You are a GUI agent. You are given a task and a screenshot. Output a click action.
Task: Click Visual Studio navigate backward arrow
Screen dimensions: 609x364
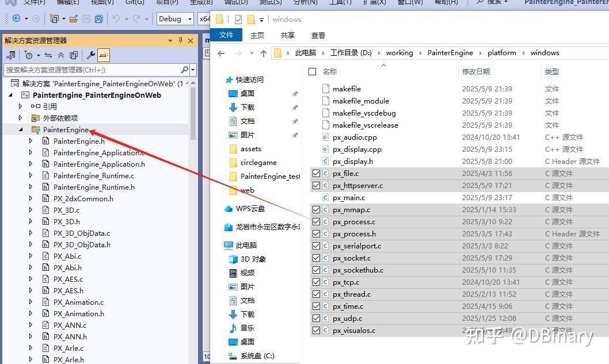16,18
